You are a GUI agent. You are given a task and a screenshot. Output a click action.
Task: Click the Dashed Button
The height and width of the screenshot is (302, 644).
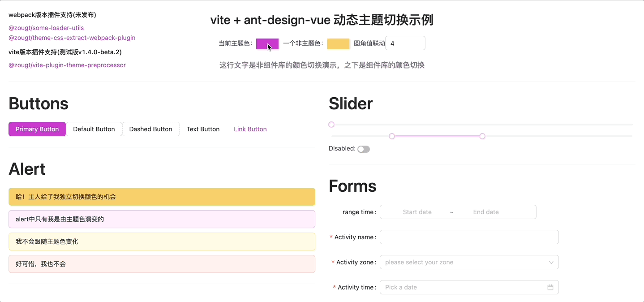[x=151, y=129]
